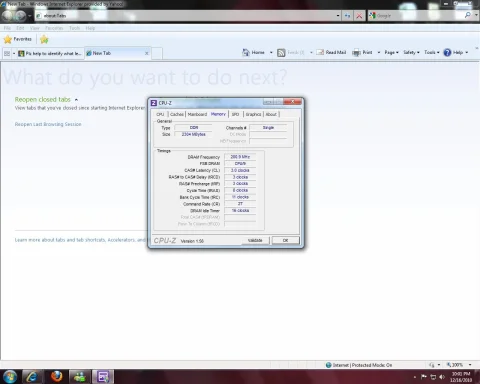Click the blue Help question mark icon
Image resolution: width=480 pixels, height=384 pixels.
coord(447,52)
